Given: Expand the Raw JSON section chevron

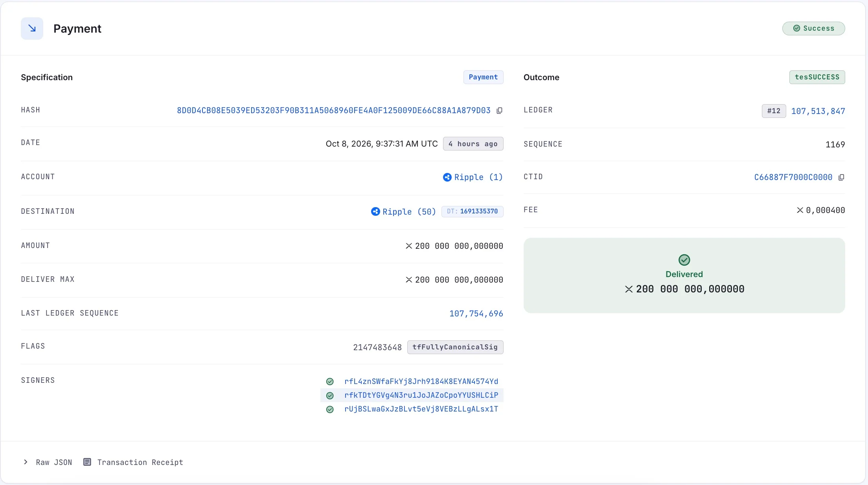Looking at the screenshot, I should (x=26, y=462).
